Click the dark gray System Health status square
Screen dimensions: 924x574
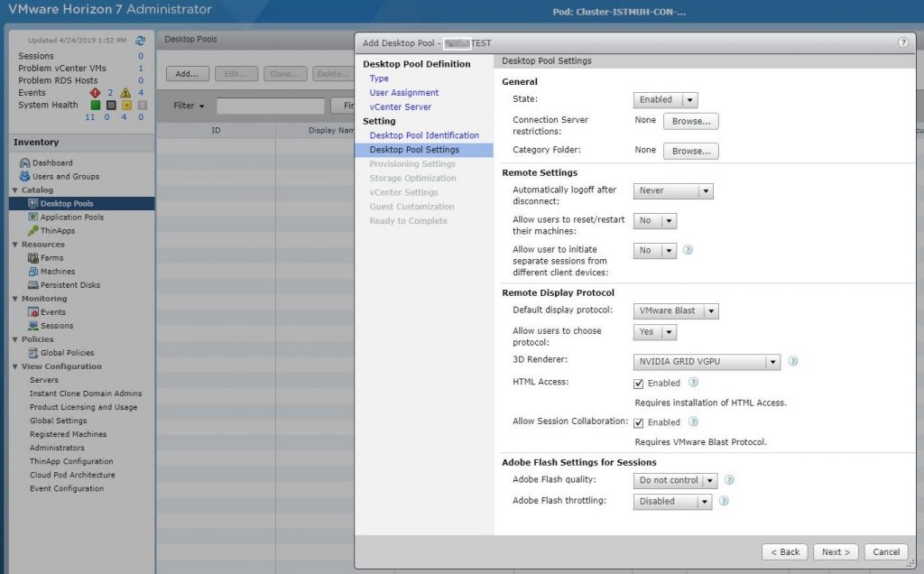click(x=111, y=105)
